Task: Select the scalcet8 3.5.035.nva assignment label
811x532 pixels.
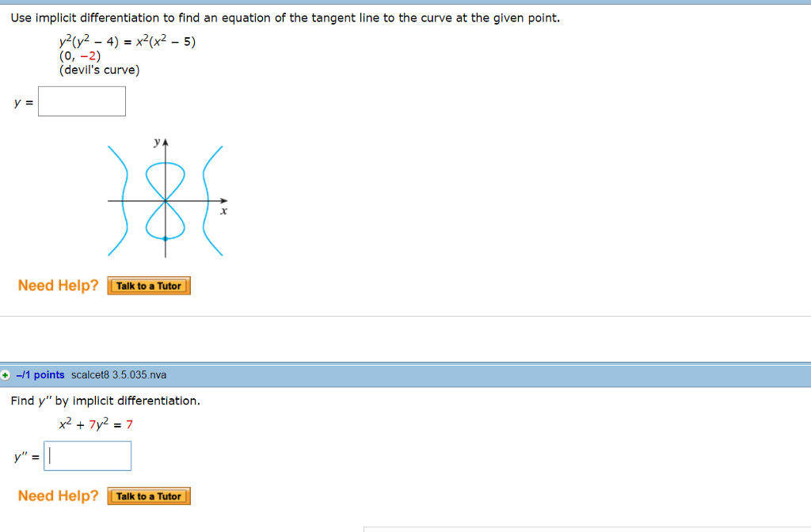Action: click(116, 374)
